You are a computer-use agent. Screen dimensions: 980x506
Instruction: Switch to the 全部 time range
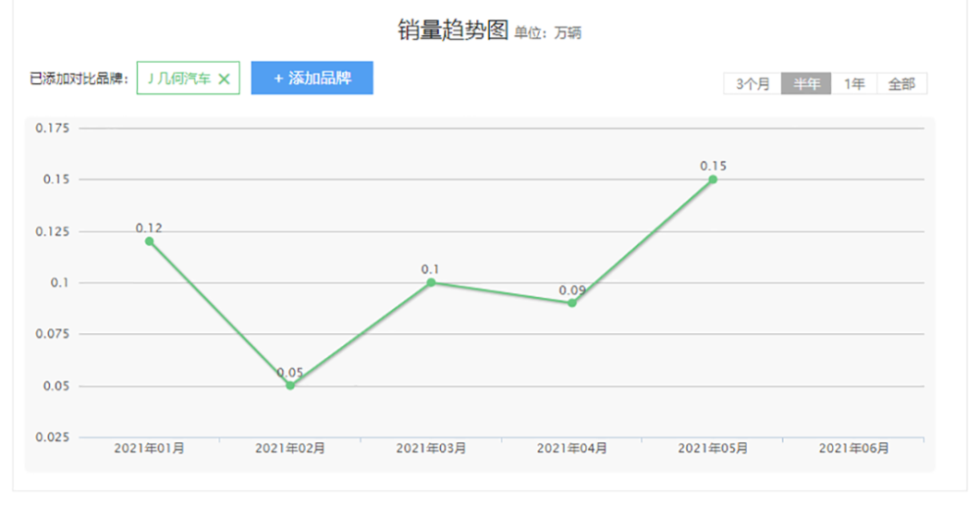point(902,83)
